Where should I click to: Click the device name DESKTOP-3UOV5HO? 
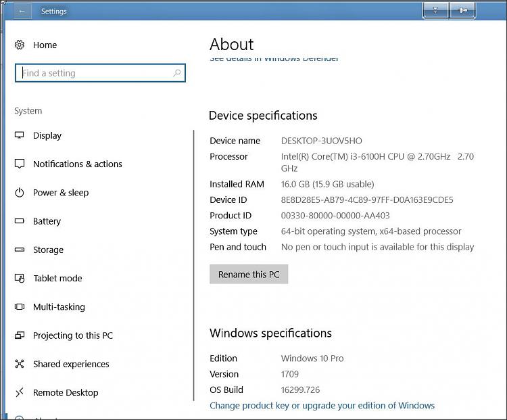(x=321, y=141)
